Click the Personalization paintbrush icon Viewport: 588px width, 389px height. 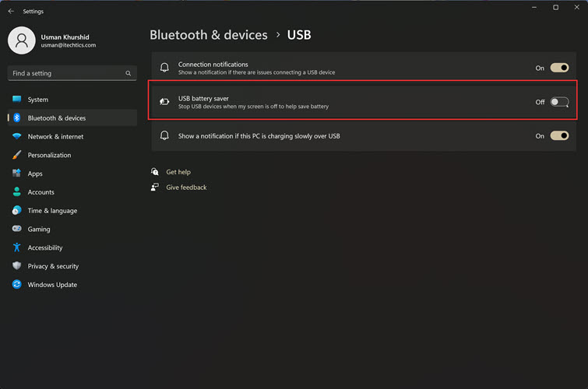[16, 155]
